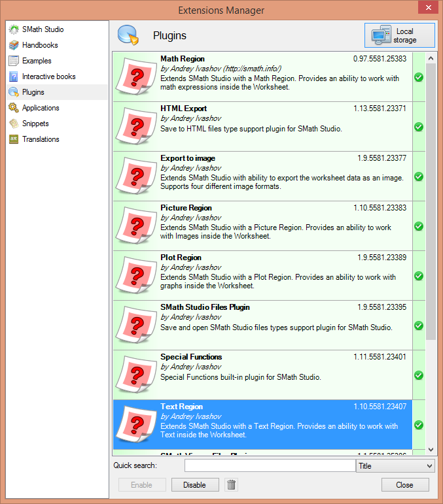
Task: Open Local storage button
Action: (400, 36)
